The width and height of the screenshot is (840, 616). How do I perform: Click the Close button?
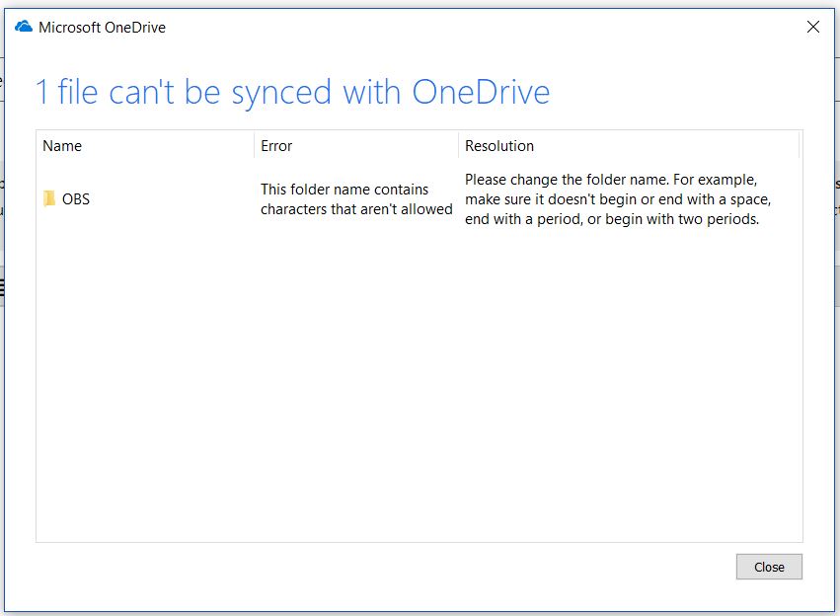[x=769, y=567]
